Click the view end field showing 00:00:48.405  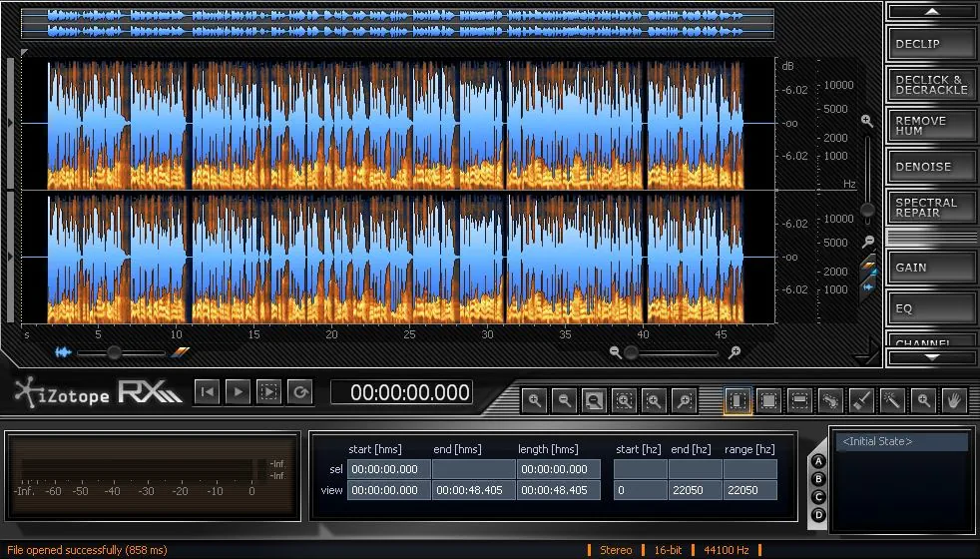point(474,490)
